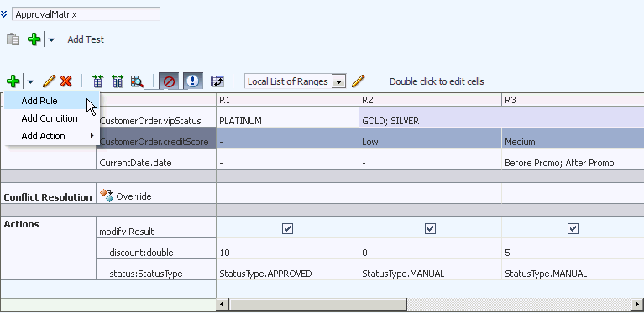Click the horizontal scrollbar thumb
Image resolution: width=644 pixels, height=313 pixels.
318,305
